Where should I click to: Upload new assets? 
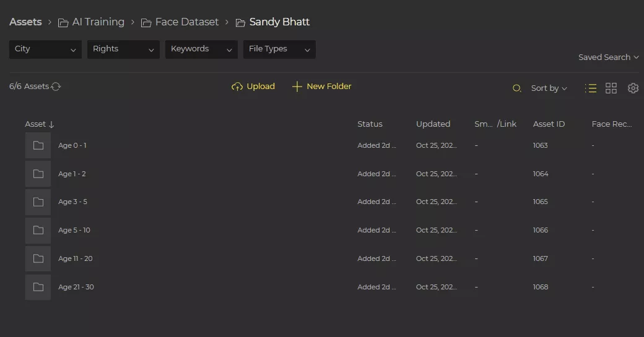(x=253, y=87)
